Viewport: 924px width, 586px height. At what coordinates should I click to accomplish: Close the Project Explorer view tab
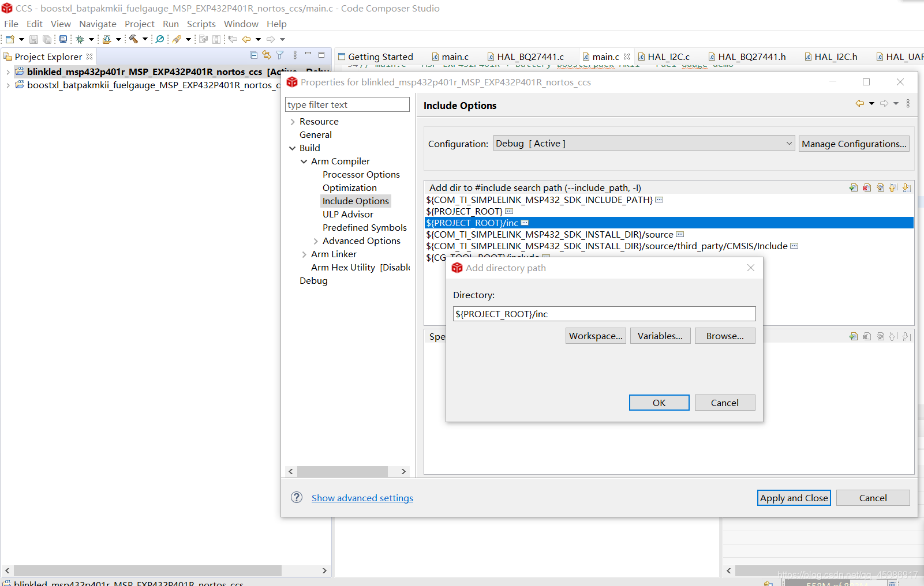click(x=89, y=57)
